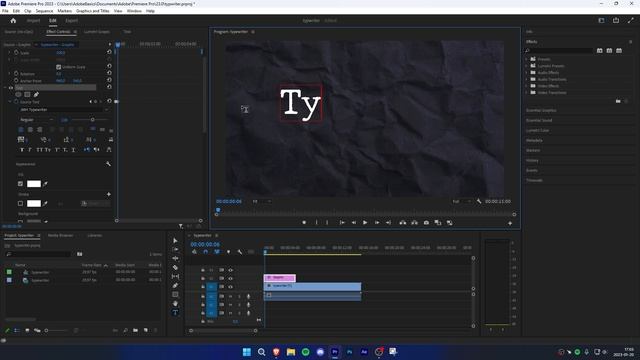
Task: Step forward one frame in Program Monitor
Action: click(377, 223)
